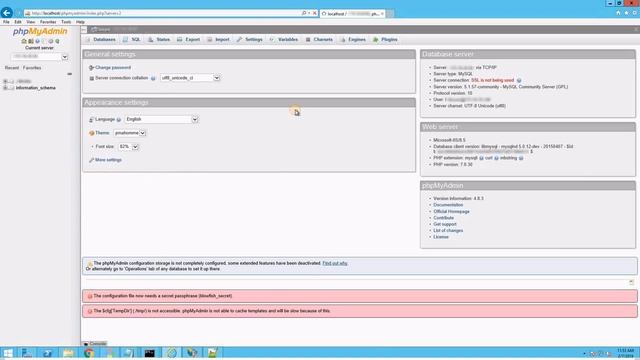Open the Server connection collation dropdown
The image size is (640, 360).
click(x=190, y=78)
